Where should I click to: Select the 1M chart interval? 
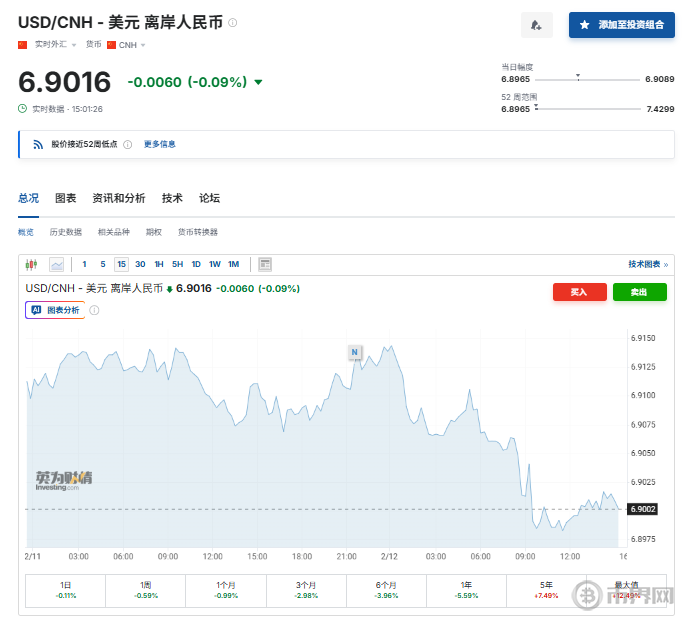coord(233,264)
